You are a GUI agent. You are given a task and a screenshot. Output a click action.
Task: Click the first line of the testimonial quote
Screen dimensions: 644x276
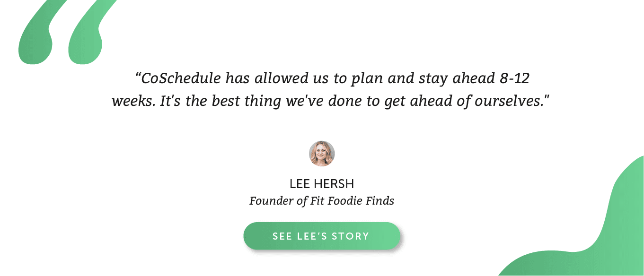click(332, 78)
